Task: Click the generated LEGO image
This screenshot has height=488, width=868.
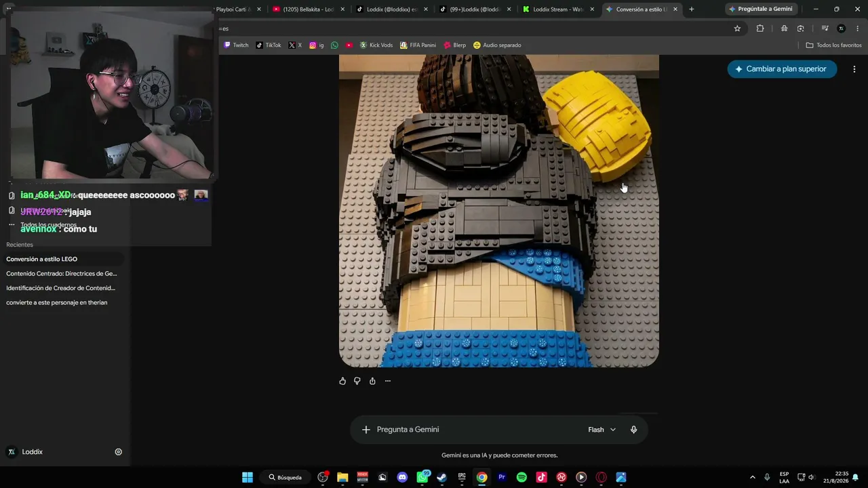Action: click(499, 211)
